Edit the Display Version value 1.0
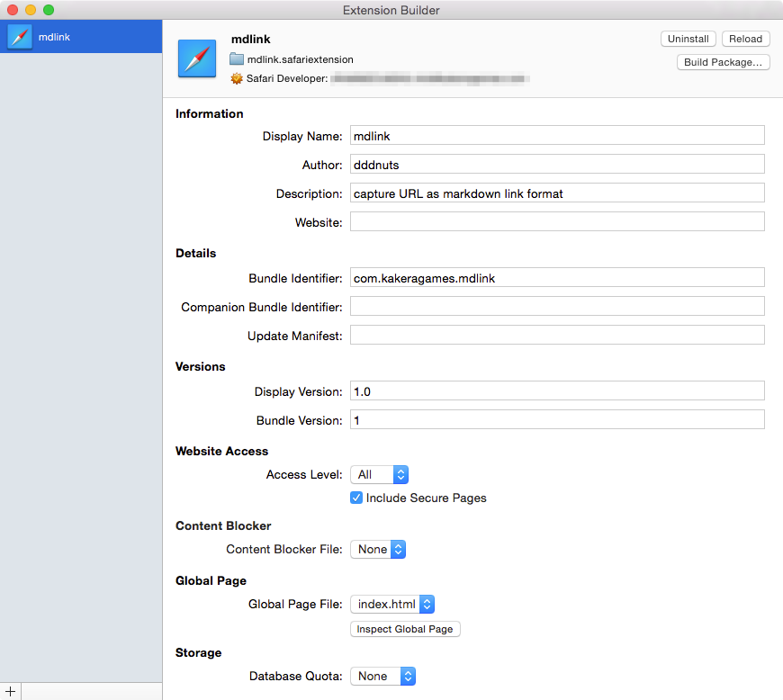The width and height of the screenshot is (783, 700). point(555,390)
